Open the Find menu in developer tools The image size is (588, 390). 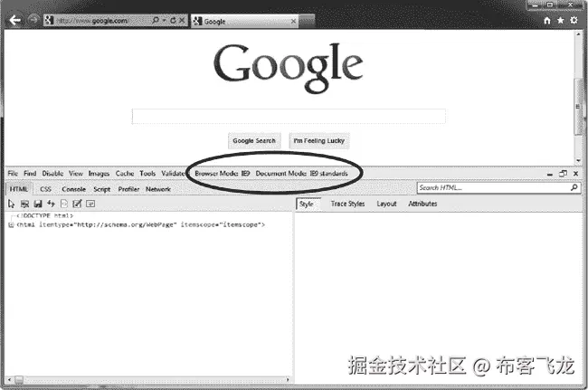click(30, 173)
